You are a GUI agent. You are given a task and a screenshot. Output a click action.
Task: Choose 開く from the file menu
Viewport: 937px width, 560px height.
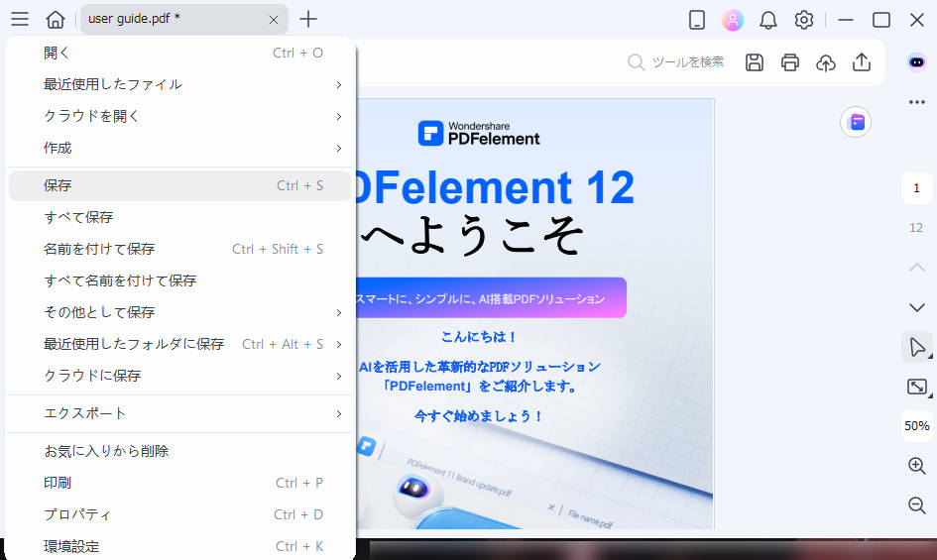pos(179,53)
